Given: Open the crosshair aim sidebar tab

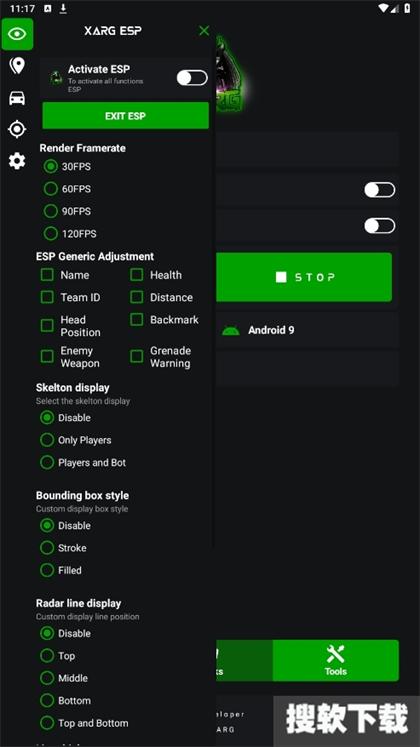Looking at the screenshot, I should [17, 129].
